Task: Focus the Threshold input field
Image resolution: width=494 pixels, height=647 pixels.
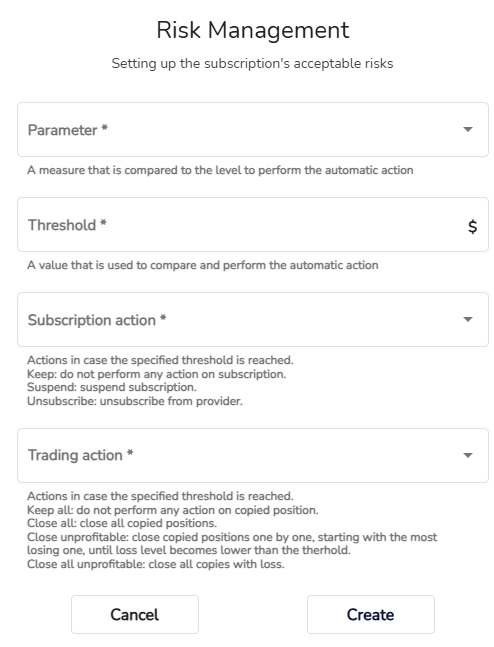Action: click(253, 224)
